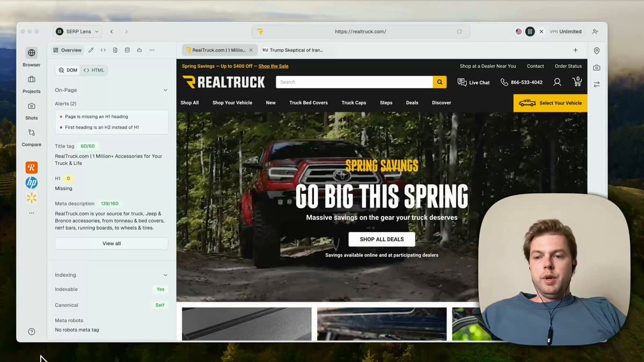This screenshot has width=644, height=362.
Task: Open the location pin tool on right rail
Action: coord(597,51)
